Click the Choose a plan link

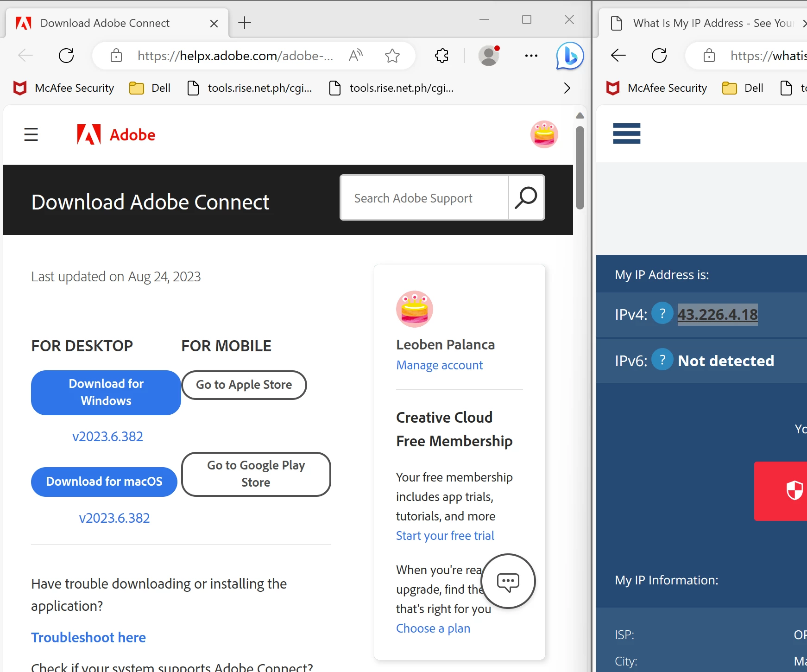[x=433, y=628]
